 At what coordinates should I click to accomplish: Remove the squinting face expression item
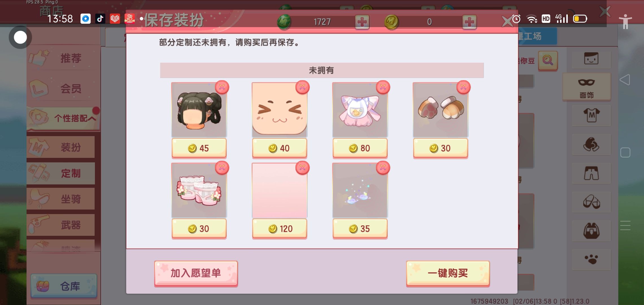303,87
